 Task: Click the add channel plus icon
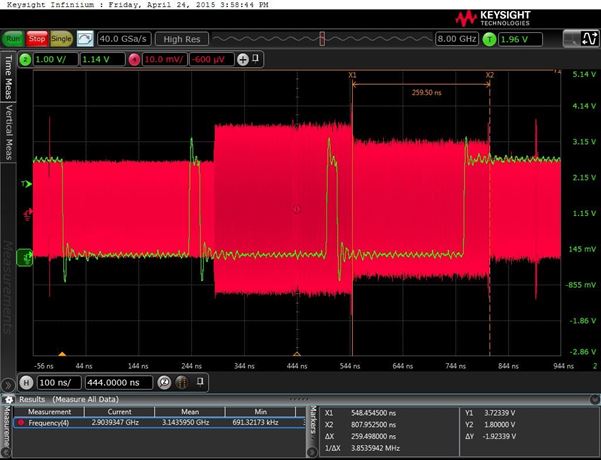pos(243,59)
